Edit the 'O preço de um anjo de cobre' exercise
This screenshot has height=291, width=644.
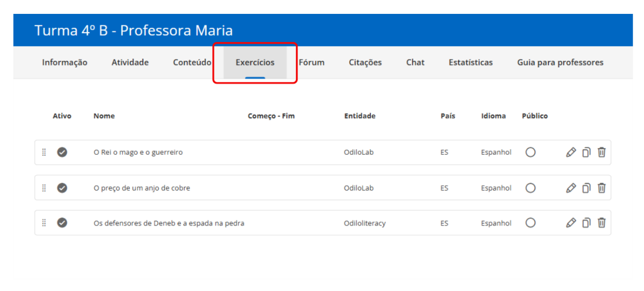point(571,188)
